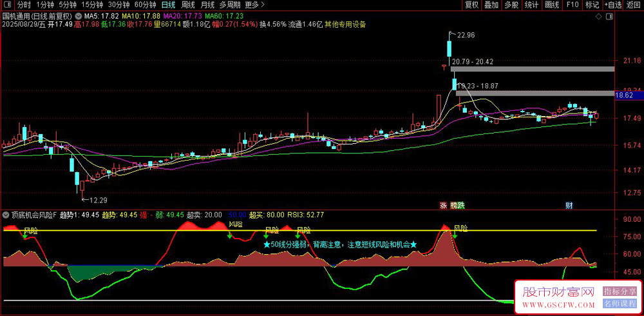
Task: Switch to 月线 monthly chart
Action: click(x=207, y=5)
